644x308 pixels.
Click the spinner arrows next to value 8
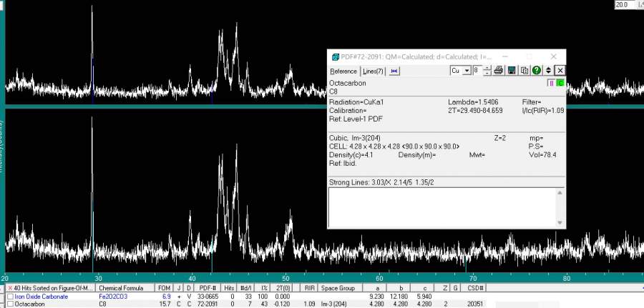click(487, 70)
